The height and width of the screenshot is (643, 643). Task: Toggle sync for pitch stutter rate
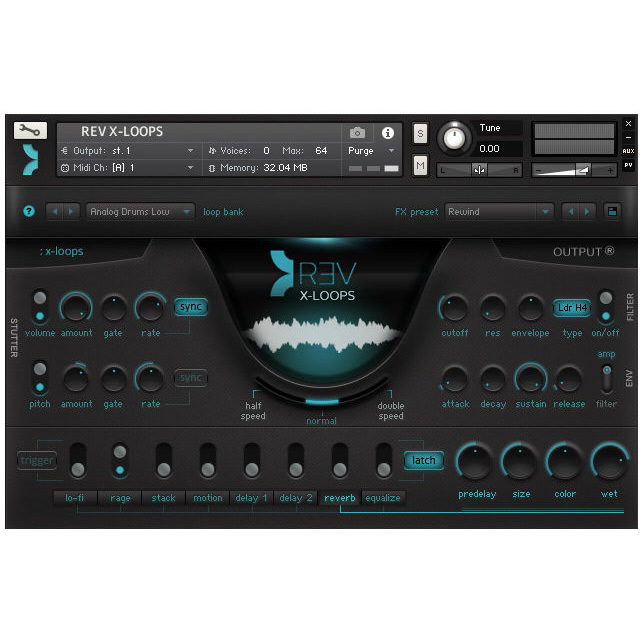pos(191,378)
